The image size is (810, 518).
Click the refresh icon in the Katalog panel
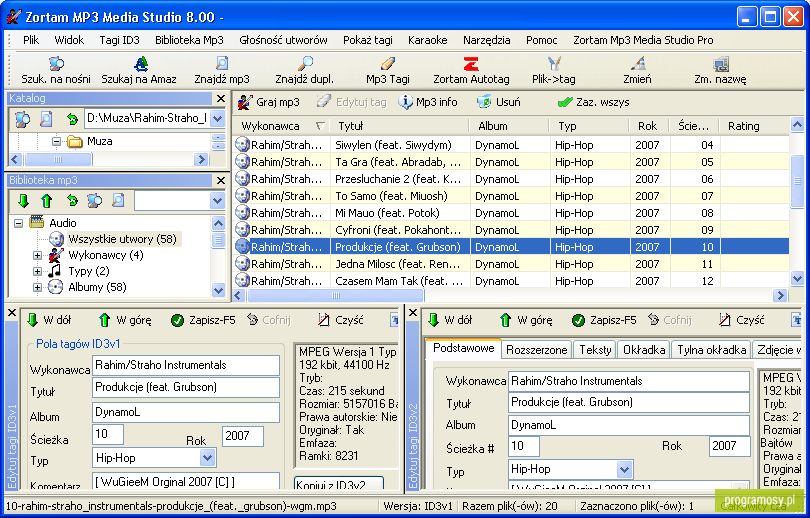pyautogui.click(x=72, y=119)
